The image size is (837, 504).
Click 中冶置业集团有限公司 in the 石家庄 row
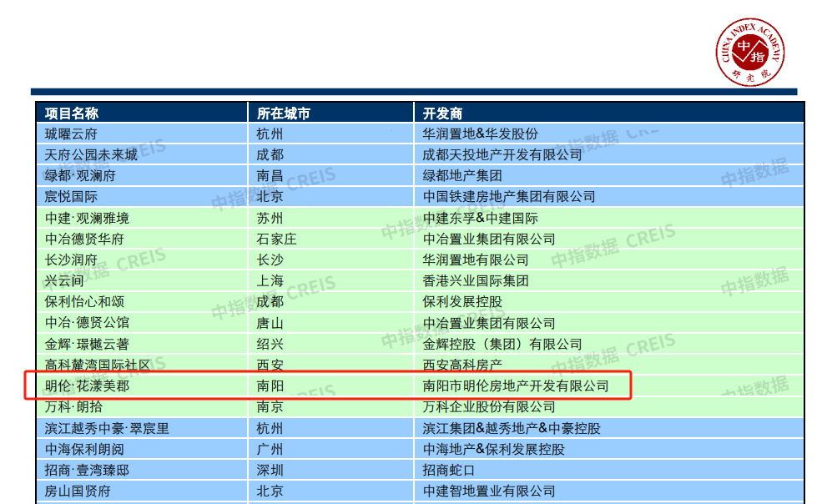tap(489, 239)
